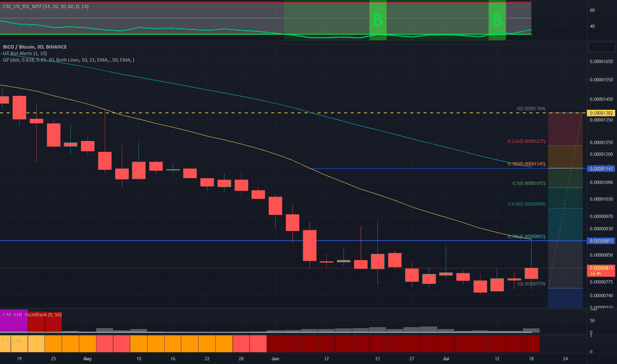This screenshot has width=617, height=364.
Task: Click the 0.00000775 price axis value
Action: click(601, 282)
